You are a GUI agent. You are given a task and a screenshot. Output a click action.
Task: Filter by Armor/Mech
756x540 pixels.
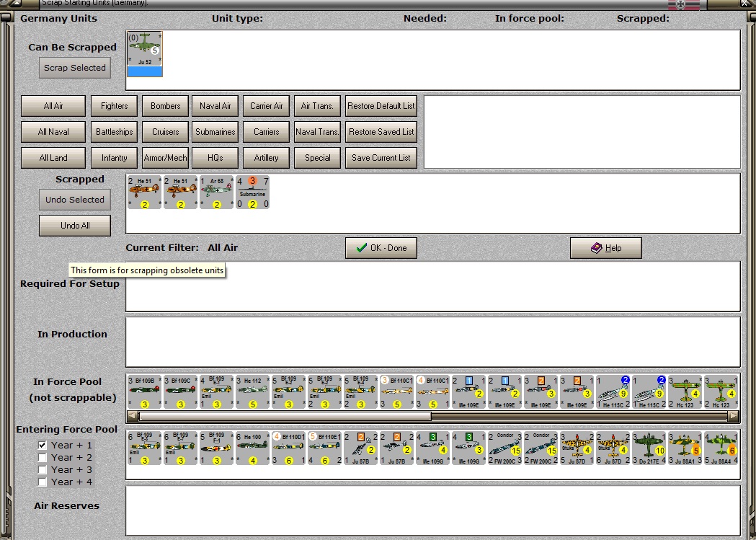(165, 158)
